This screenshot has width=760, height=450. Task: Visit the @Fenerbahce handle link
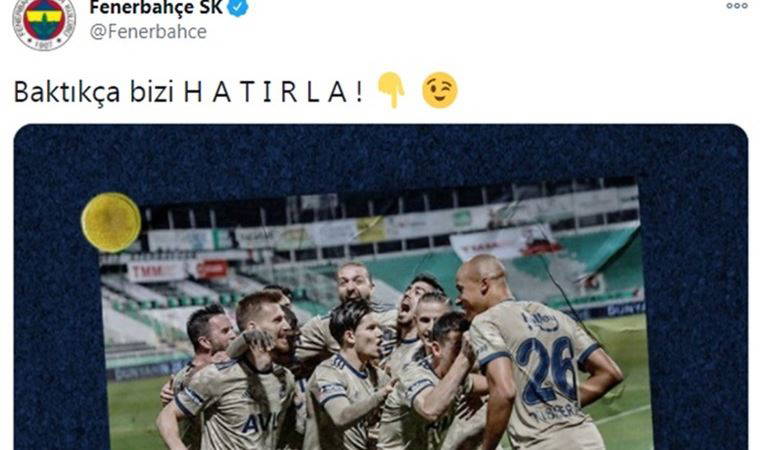[x=148, y=32]
